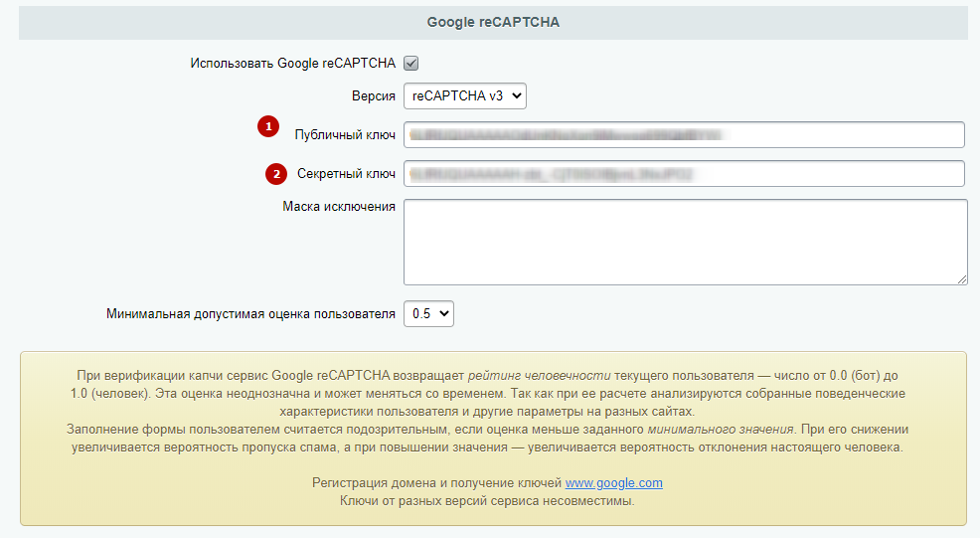980x538 pixels.
Task: Click the Маска исключения textarea resize handle
Action: pyautogui.click(x=962, y=279)
